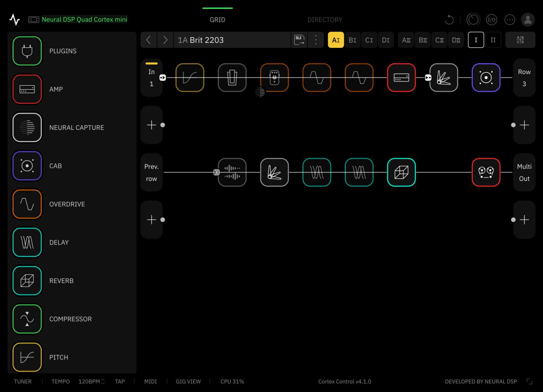Open the Overdrive category
The image size is (543, 392).
(27, 204)
